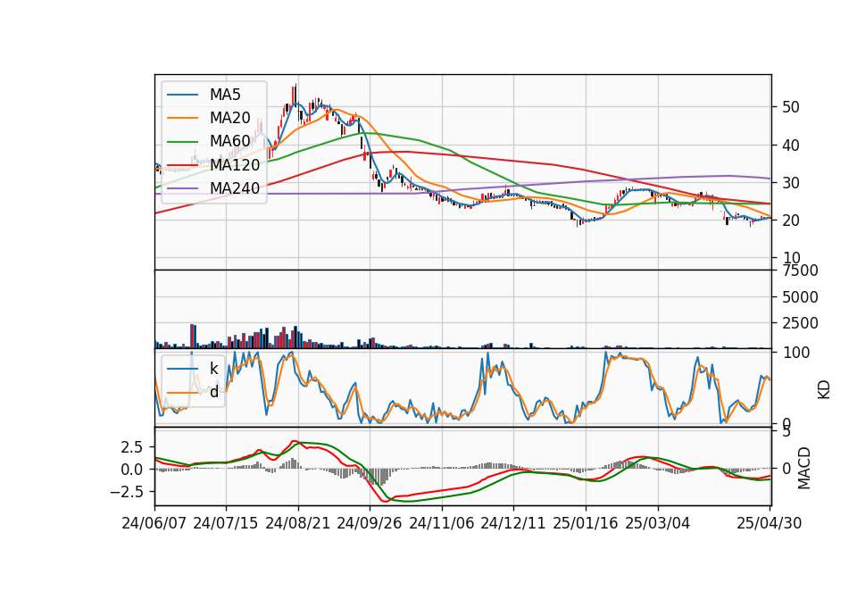
Task: Click the 24/11/06 date axis label
Action: [x=441, y=523]
